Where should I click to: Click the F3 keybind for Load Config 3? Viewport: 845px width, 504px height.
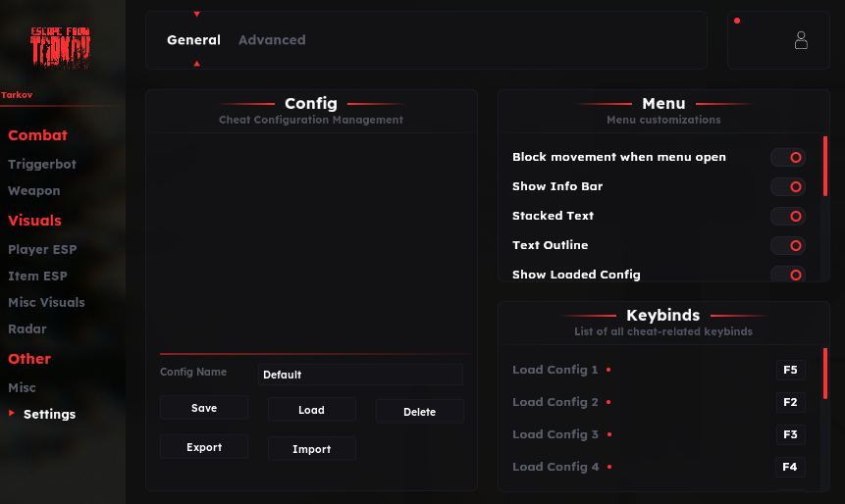[x=790, y=434]
